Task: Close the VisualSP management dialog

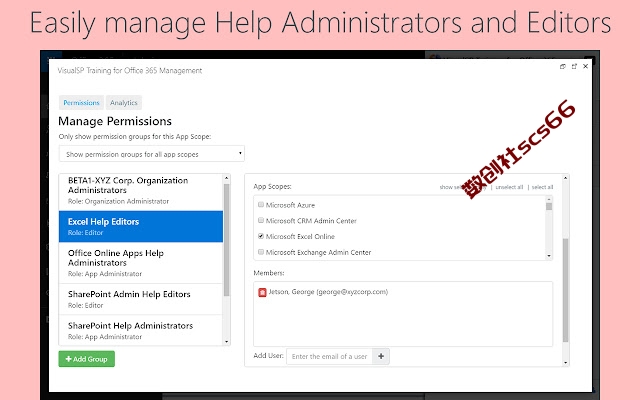Action: [x=585, y=66]
